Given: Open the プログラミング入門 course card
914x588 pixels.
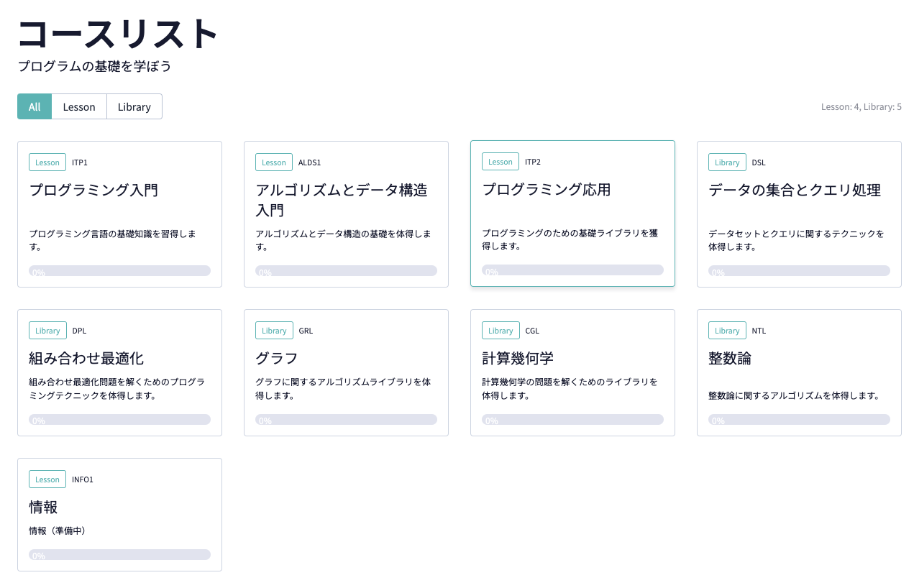Looking at the screenshot, I should click(x=93, y=190).
